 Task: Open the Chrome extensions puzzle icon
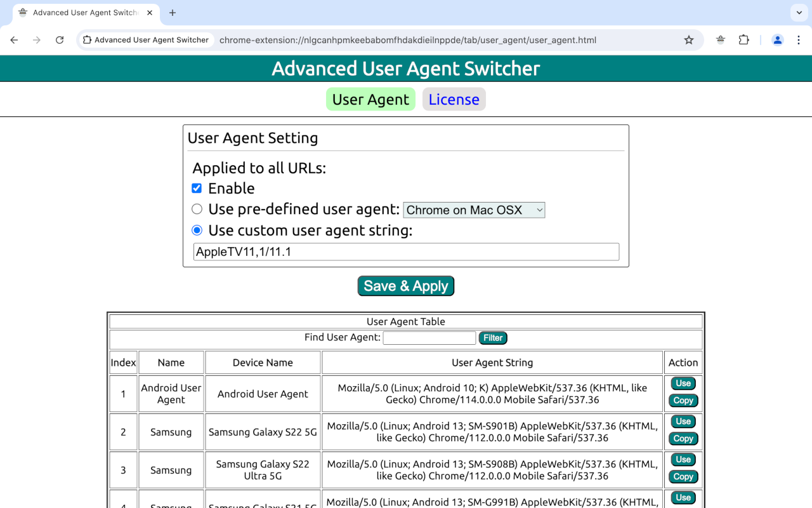(x=743, y=39)
